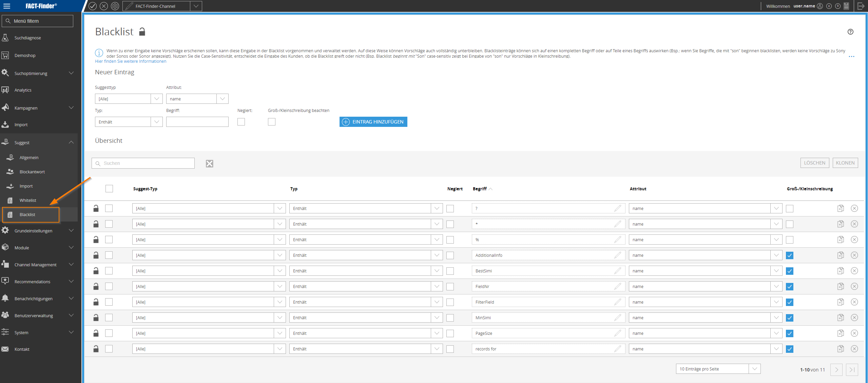The width and height of the screenshot is (868, 383).
Task: Open the Typ Enthält dropdown in Neuer Eintrag
Action: [x=129, y=122]
